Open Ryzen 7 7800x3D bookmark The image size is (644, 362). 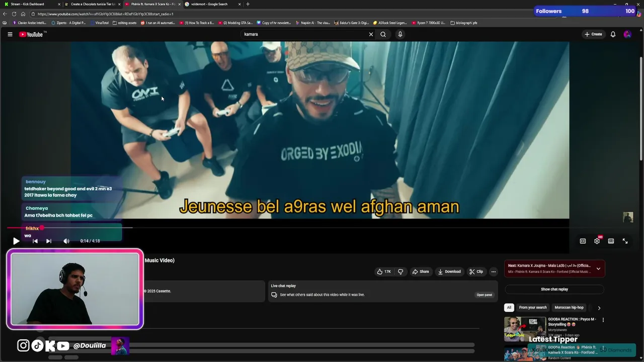coord(429,23)
